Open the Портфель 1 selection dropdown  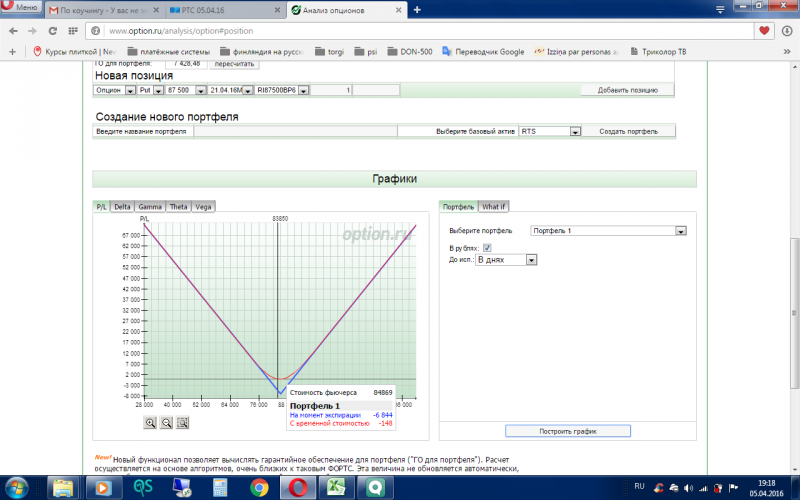(681, 231)
